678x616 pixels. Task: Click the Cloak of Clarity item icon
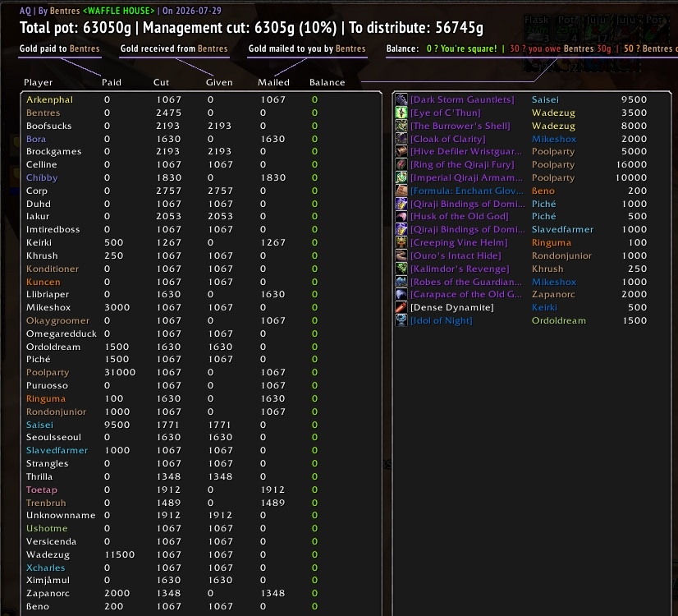pyautogui.click(x=401, y=139)
